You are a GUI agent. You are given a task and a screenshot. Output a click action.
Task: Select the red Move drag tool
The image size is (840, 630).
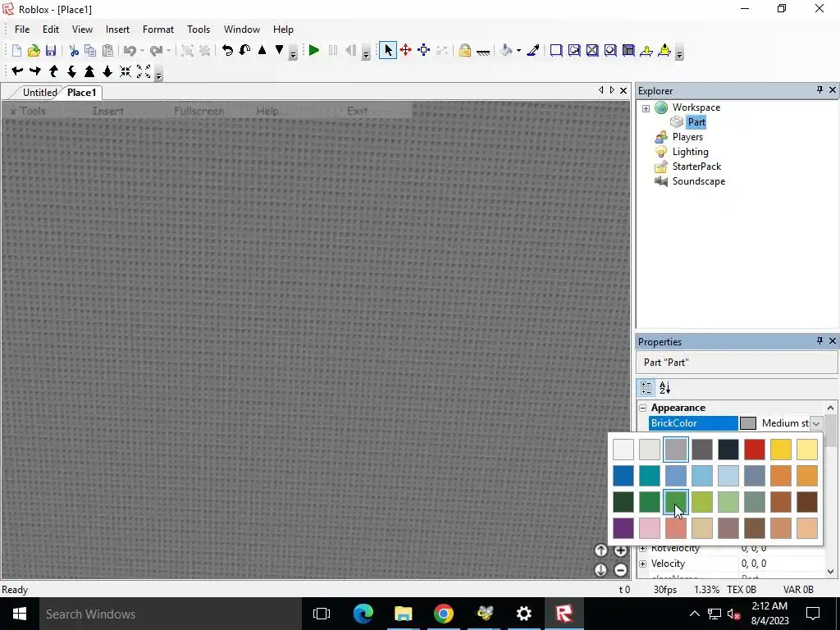pos(405,50)
